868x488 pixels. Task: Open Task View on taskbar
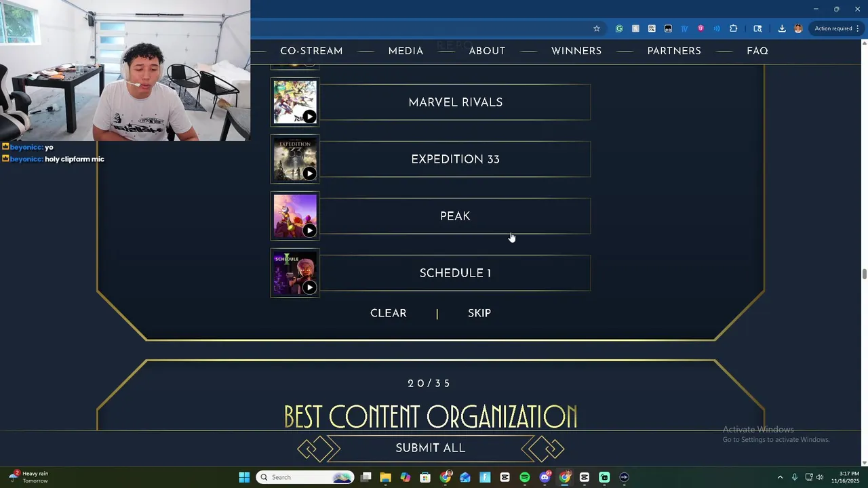click(x=366, y=477)
